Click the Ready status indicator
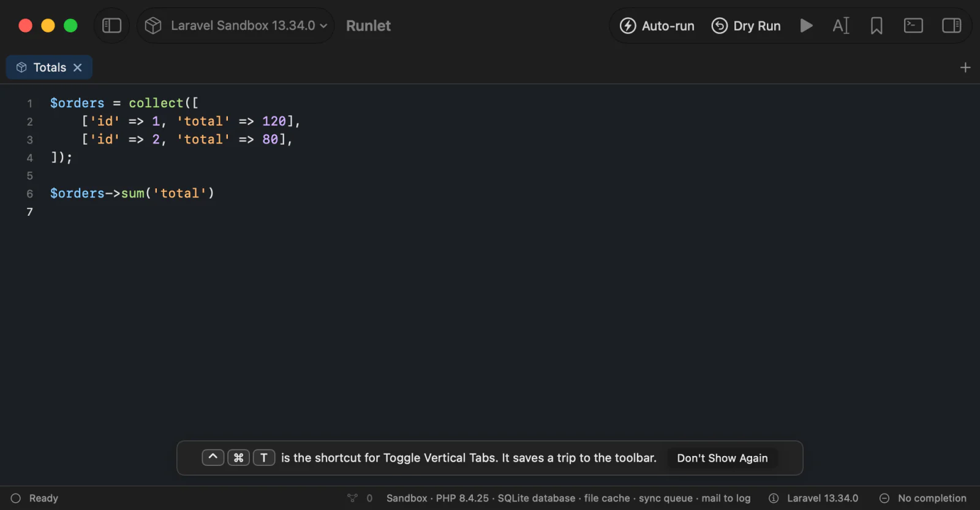Screen dimensions: 980x510 coord(35,498)
